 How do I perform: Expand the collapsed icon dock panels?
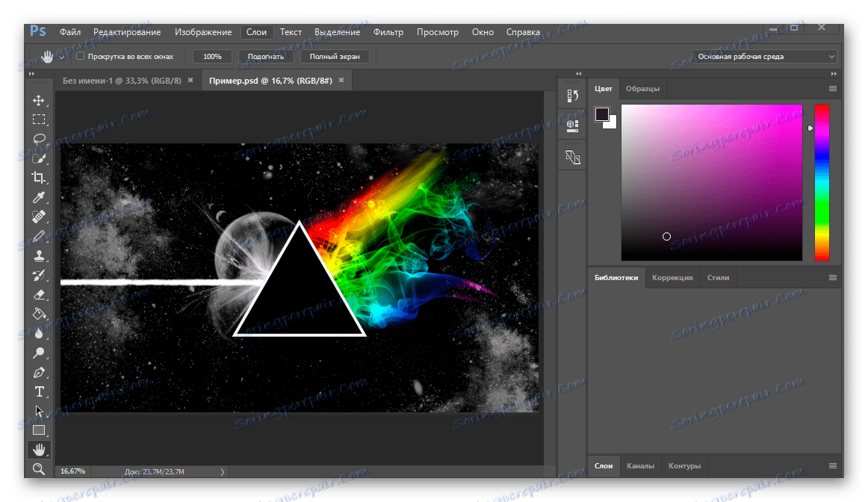tap(578, 74)
